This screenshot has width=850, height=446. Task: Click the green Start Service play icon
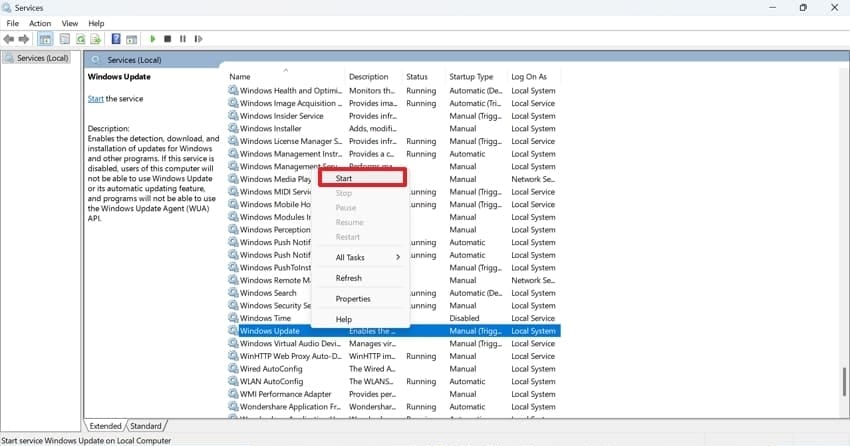[x=153, y=39]
